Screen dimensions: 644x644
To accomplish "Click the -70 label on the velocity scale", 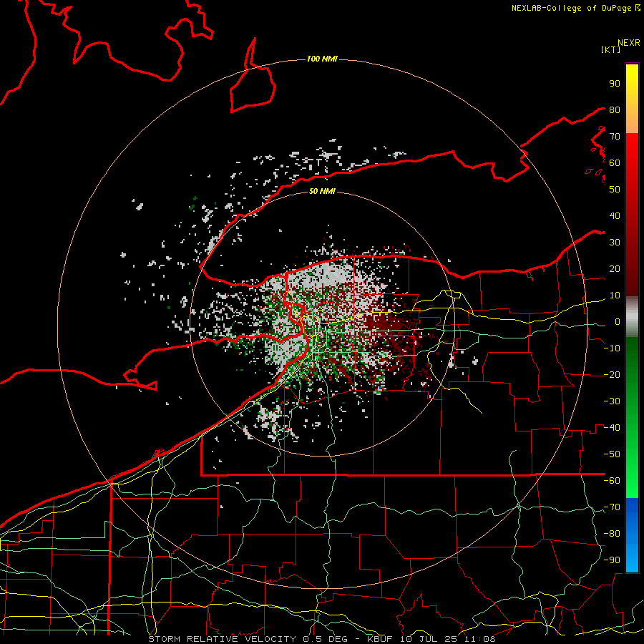I will (x=612, y=507).
